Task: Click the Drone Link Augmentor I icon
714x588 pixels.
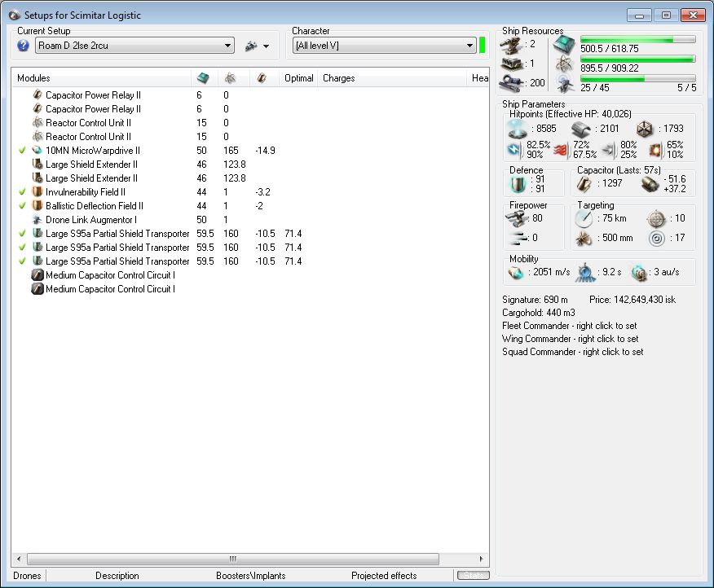Action: pos(37,219)
